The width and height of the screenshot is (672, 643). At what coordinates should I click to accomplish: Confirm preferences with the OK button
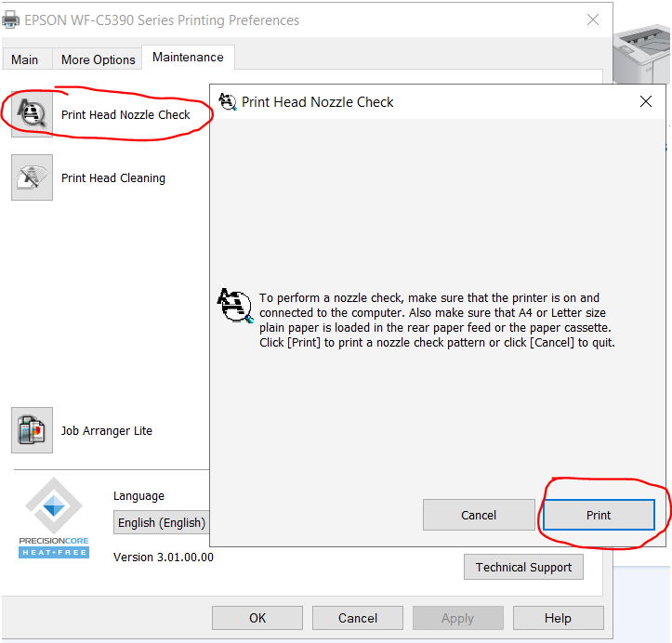(257, 618)
